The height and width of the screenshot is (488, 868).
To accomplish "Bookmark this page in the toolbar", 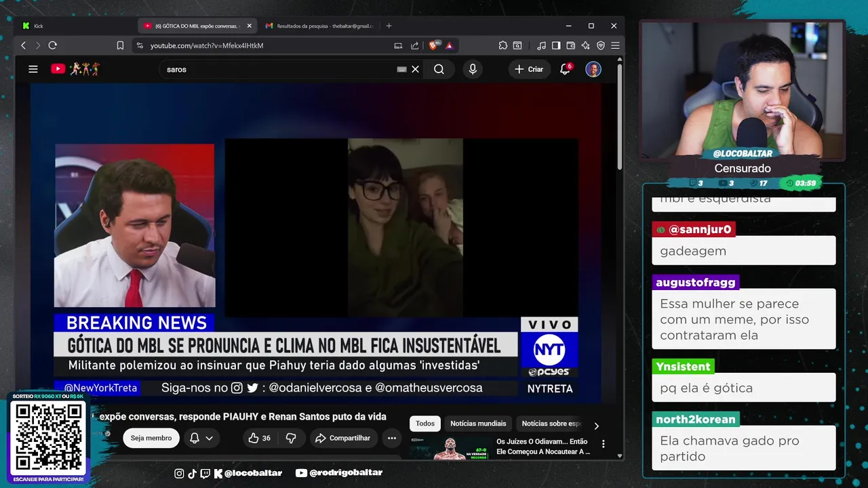I will (x=120, y=45).
